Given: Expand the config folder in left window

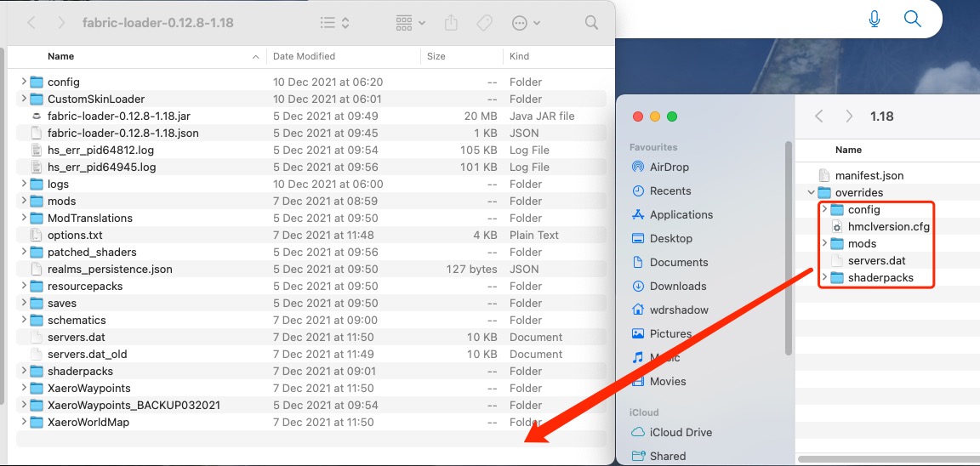Looking at the screenshot, I should (x=24, y=82).
